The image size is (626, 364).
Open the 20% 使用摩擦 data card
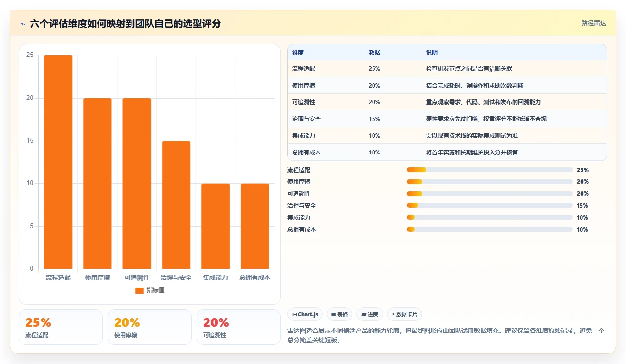[x=150, y=327]
